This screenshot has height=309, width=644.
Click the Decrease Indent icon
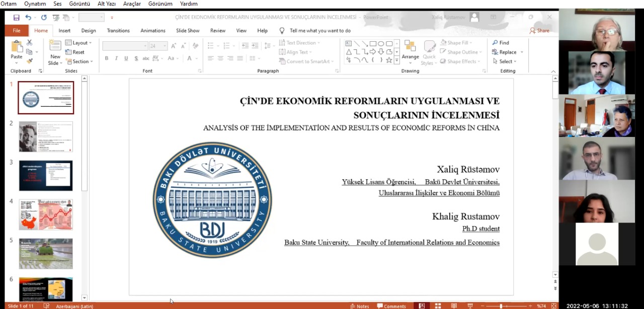point(245,45)
